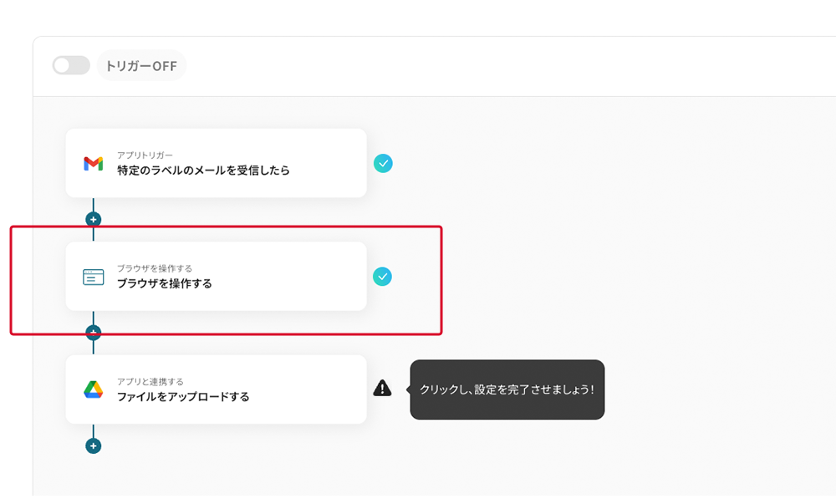Click the checkmark beside the browser step
The image size is (836, 504).
coord(383,276)
